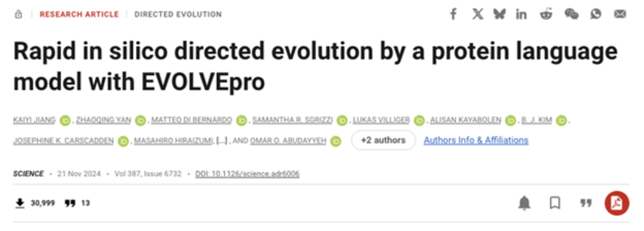Share article on X

tap(478, 14)
